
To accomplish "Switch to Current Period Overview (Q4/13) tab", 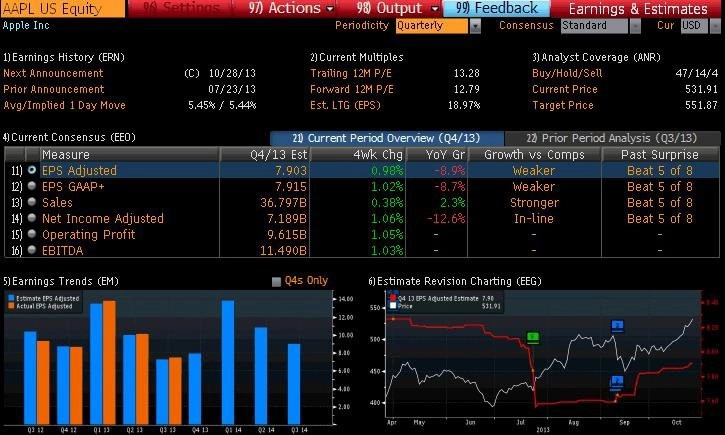I will 387,138.
